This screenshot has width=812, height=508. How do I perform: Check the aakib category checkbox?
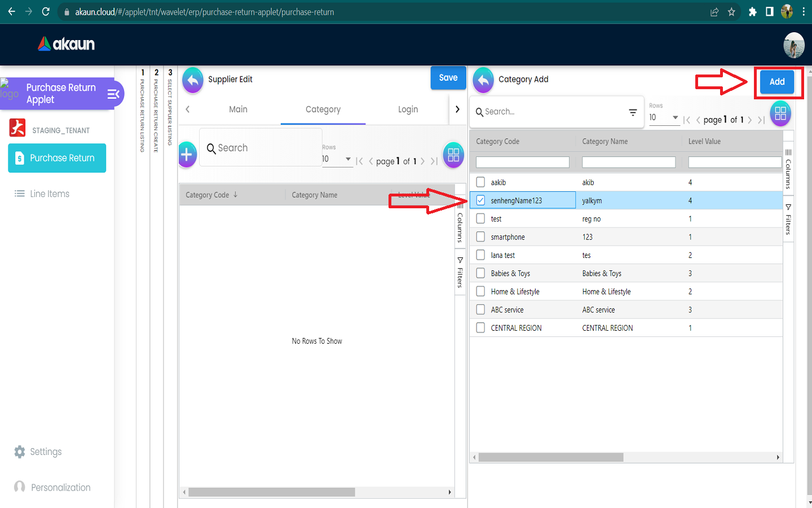coord(480,182)
